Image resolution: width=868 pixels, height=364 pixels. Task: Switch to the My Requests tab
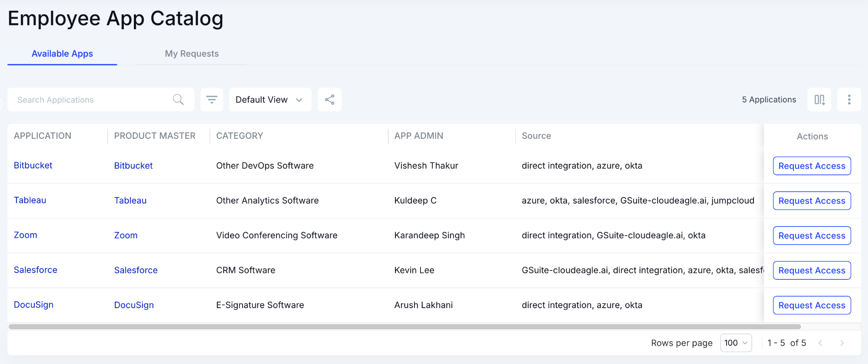(192, 54)
